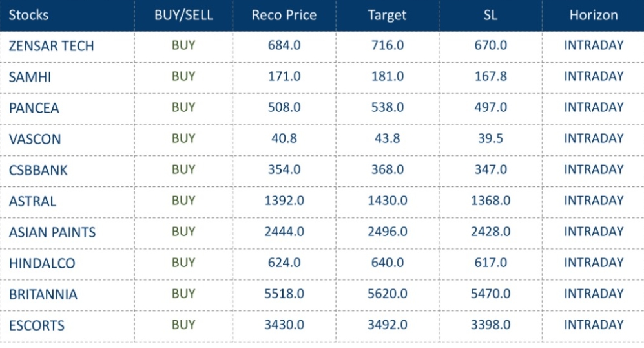Click the BUY/SELL column header

183,15
